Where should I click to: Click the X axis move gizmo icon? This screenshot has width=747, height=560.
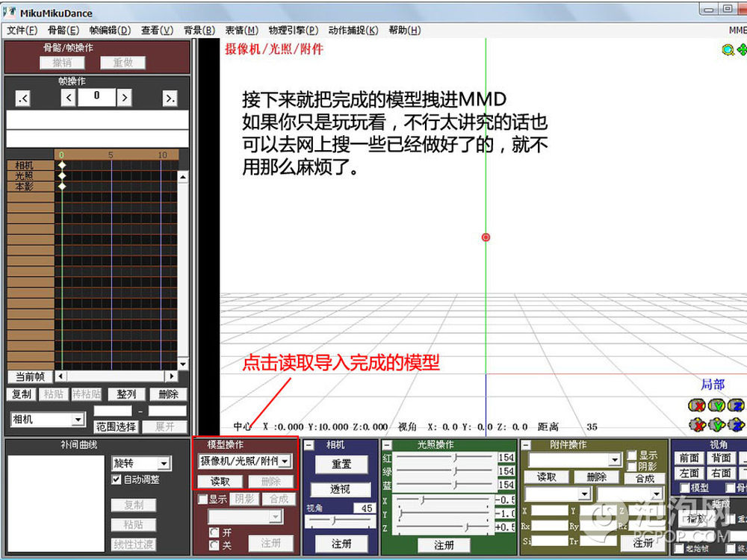697,425
